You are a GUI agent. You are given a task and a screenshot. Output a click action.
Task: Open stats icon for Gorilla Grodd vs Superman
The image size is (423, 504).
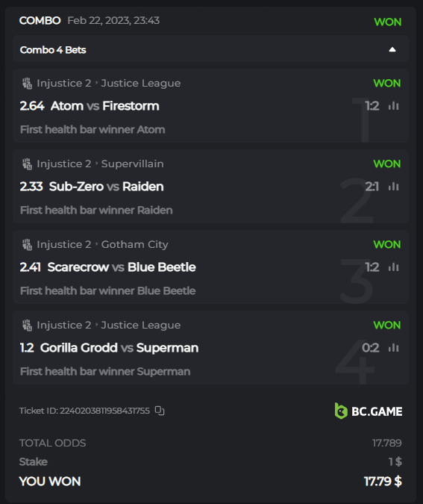coord(393,348)
